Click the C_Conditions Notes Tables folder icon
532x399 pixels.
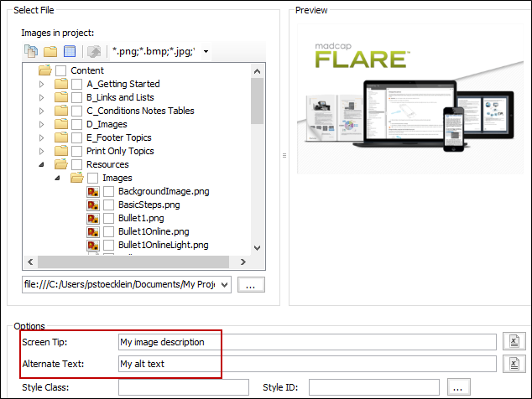61,111
